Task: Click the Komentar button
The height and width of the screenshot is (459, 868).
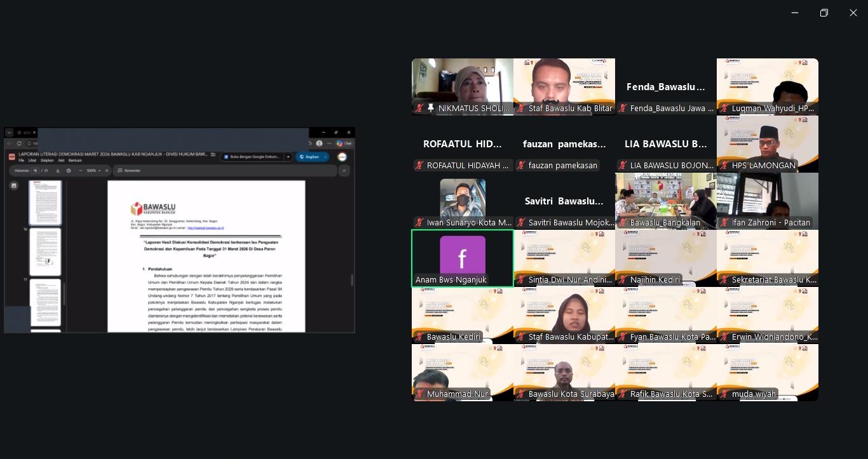Action: coord(129,171)
